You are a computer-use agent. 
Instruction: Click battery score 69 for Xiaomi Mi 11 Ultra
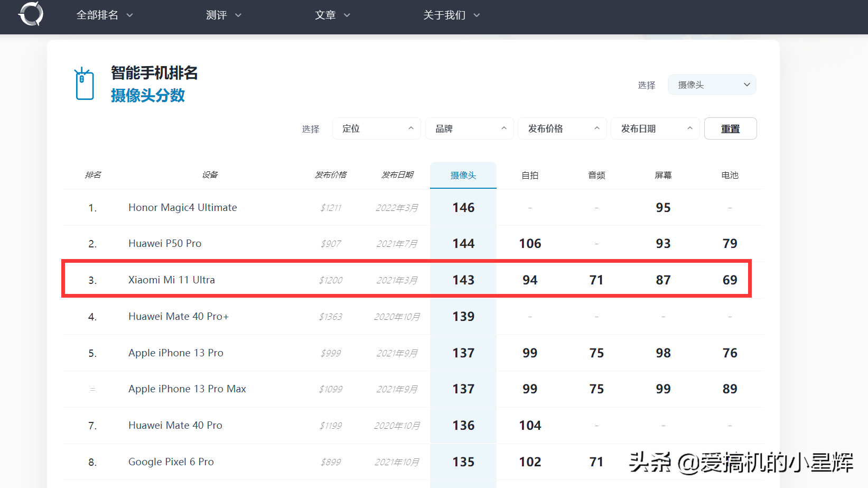click(730, 280)
